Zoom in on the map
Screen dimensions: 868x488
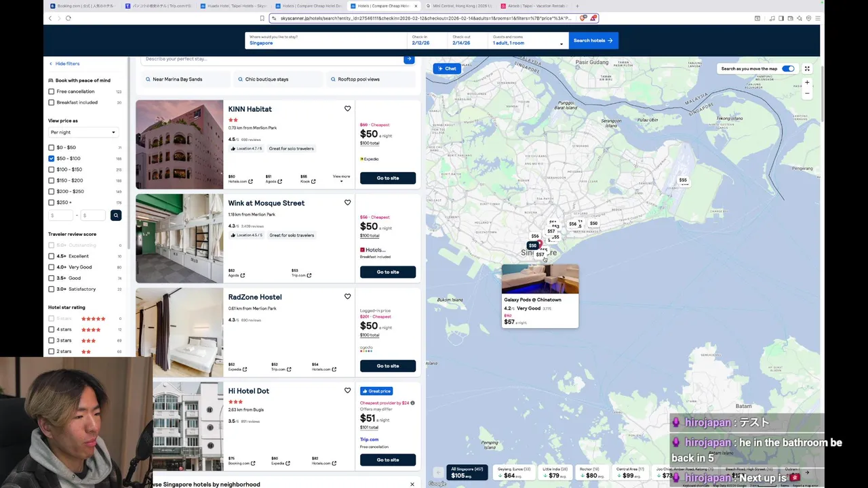807,83
